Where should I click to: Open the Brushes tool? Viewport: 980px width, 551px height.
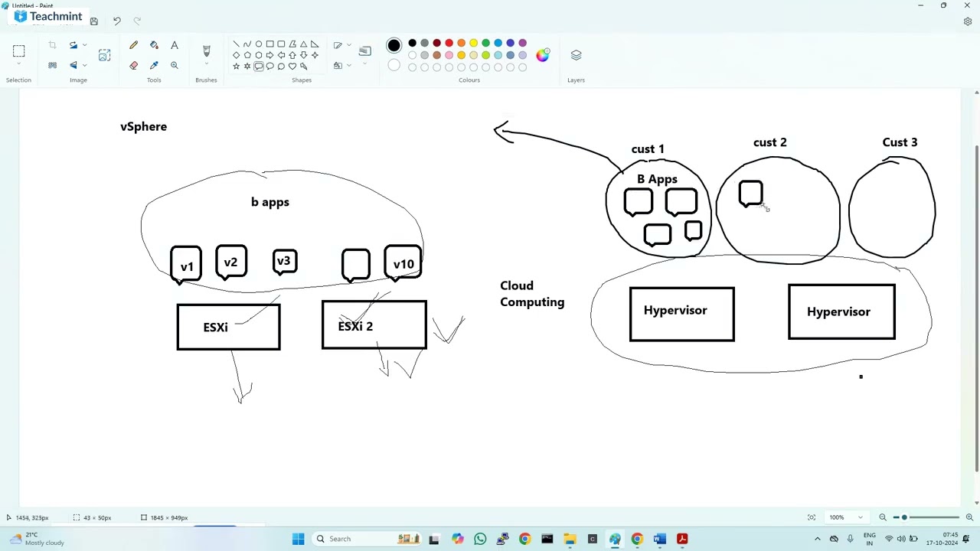(206, 51)
